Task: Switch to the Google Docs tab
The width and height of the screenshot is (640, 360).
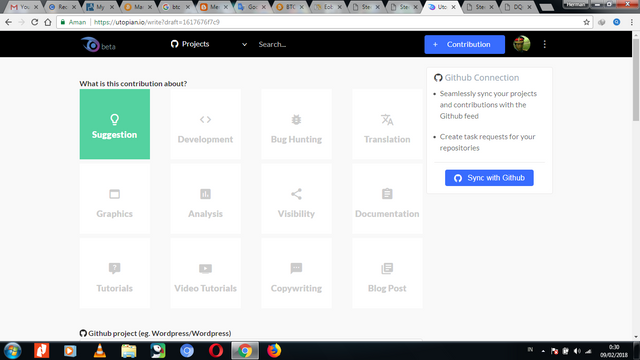Action: (252, 7)
